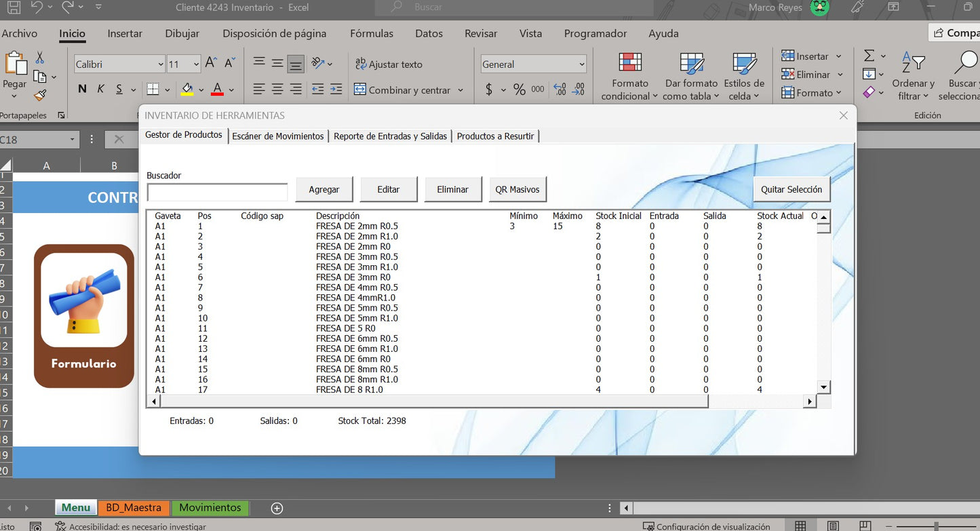Decrease indent

(317, 89)
